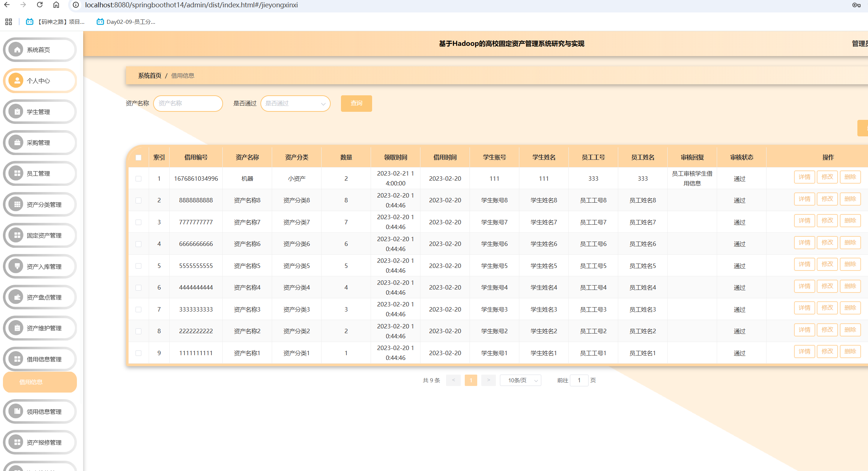Select the 借用信息 submenu item
This screenshot has width=868, height=471.
click(40, 382)
